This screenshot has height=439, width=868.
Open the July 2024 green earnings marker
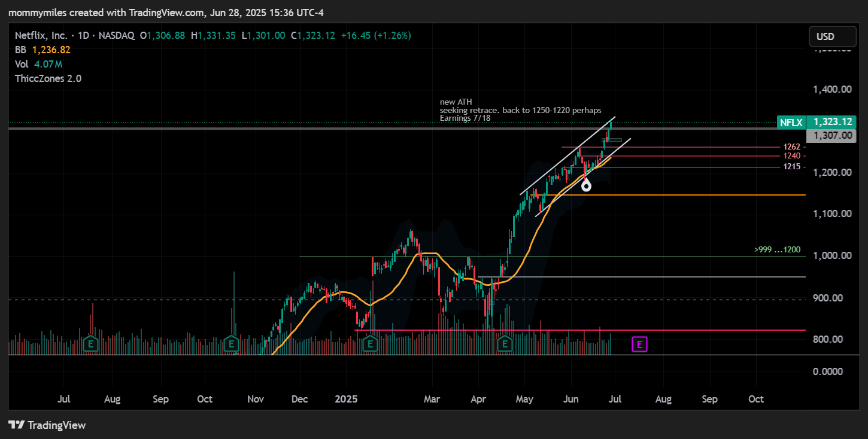[91, 344]
